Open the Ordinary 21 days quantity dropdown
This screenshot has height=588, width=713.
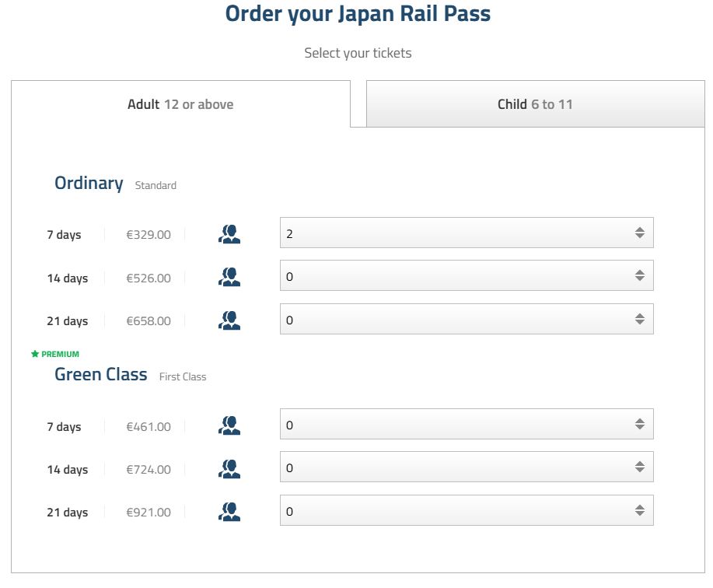[x=467, y=319]
